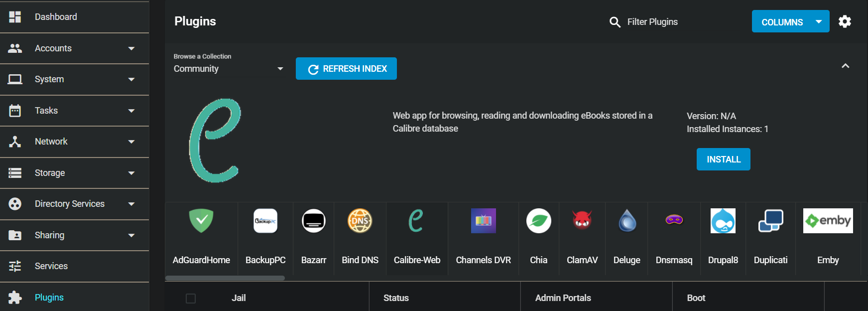The width and height of the screenshot is (868, 311).
Task: Select the BackupPC plugin icon
Action: tap(265, 221)
